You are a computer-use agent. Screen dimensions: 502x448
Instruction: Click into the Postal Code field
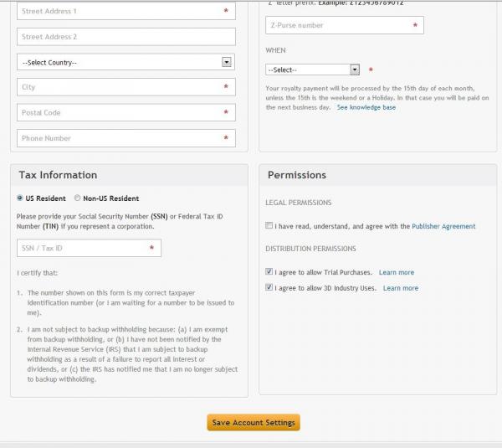pos(126,112)
